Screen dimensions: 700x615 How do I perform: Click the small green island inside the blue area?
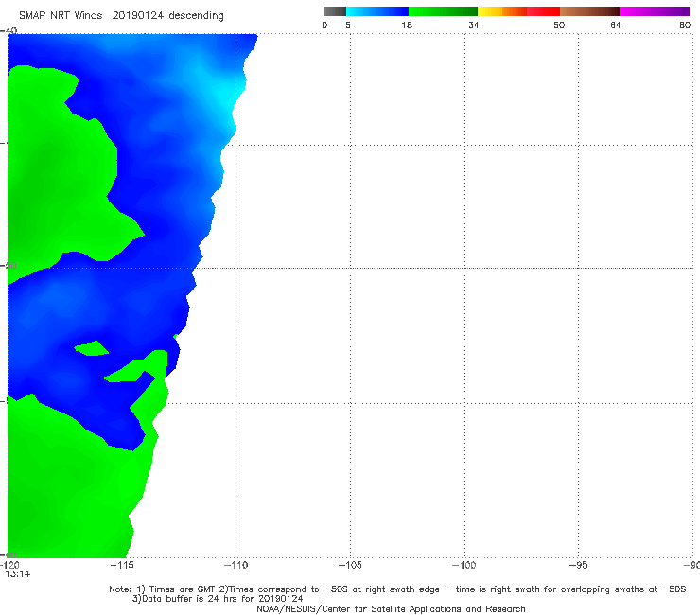click(92, 348)
